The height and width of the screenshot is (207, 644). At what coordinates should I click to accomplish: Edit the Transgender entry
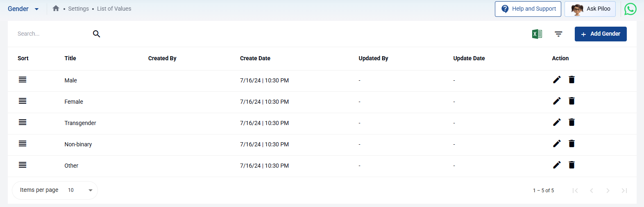tap(557, 122)
